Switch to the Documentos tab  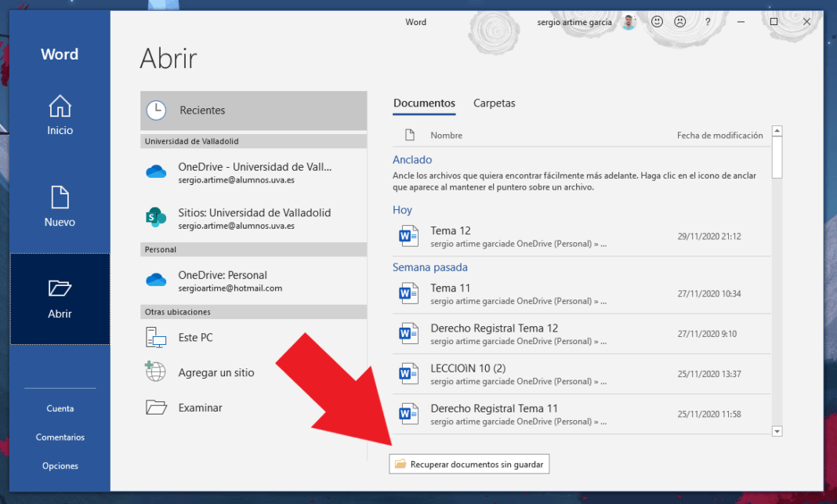click(x=424, y=103)
